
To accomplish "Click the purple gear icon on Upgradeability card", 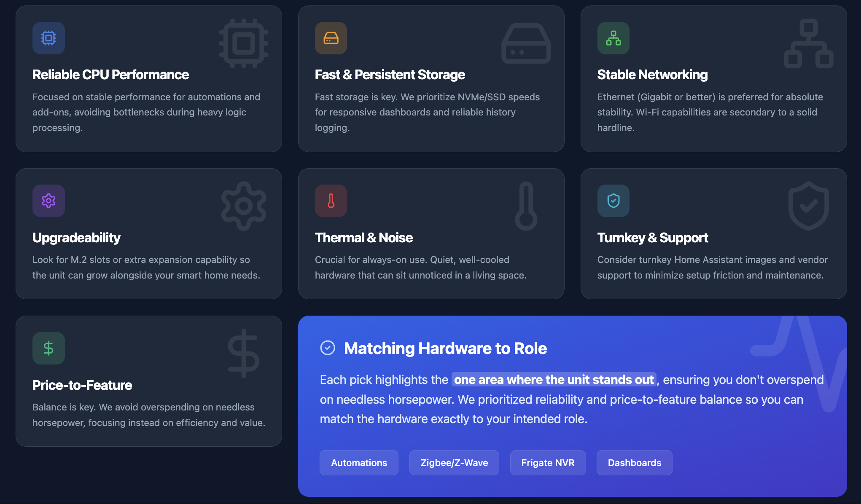I will coord(48,201).
